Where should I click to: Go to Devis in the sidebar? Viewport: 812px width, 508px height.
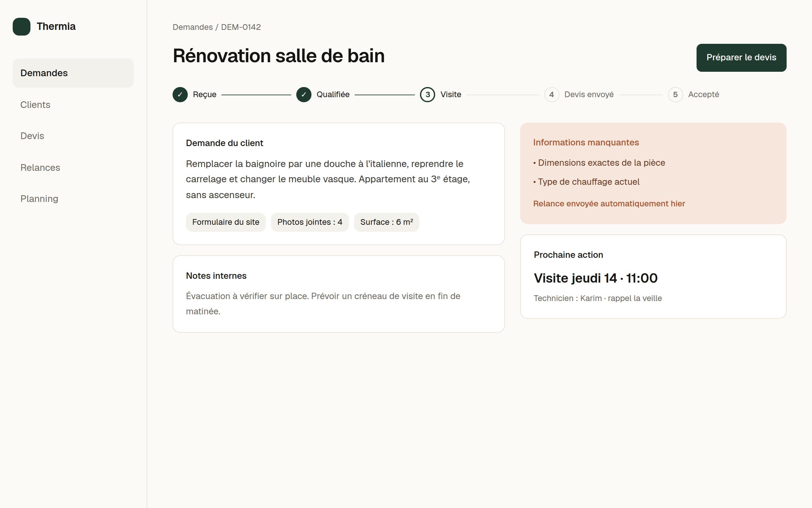[x=73, y=136]
